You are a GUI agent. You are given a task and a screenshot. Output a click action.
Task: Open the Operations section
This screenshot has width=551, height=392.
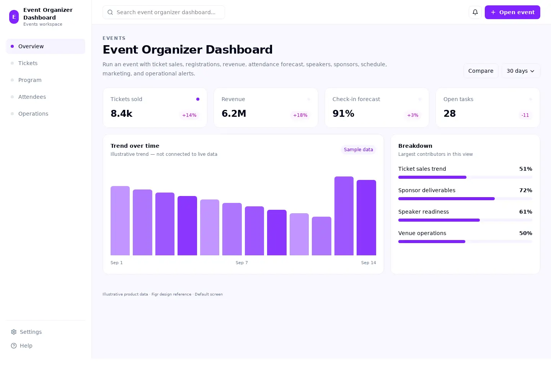click(46, 114)
